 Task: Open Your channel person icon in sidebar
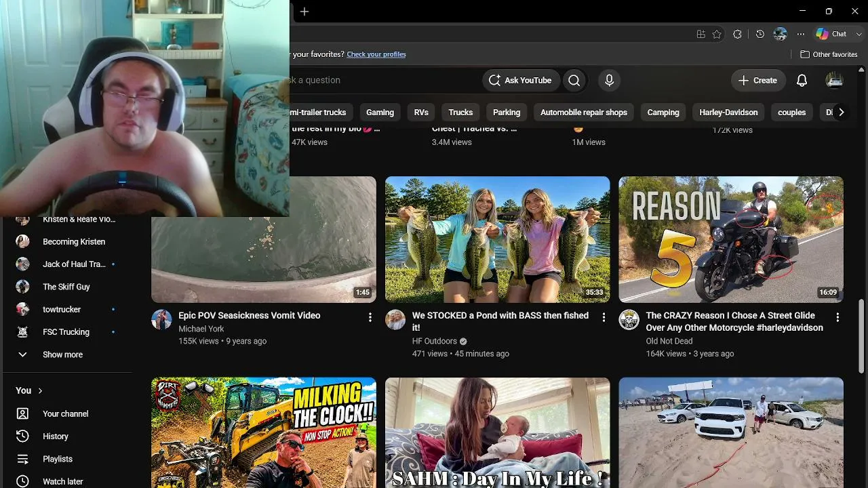pyautogui.click(x=22, y=413)
